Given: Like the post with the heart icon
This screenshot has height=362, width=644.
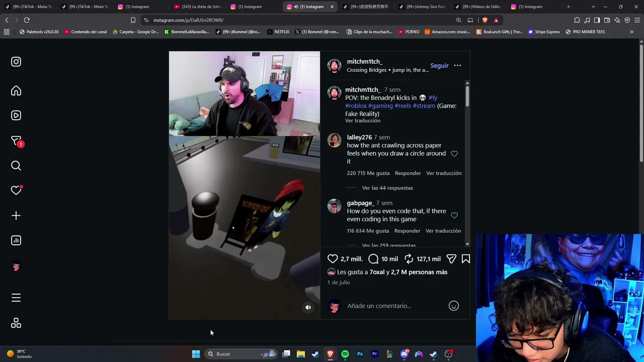Looking at the screenshot, I should tap(333, 259).
